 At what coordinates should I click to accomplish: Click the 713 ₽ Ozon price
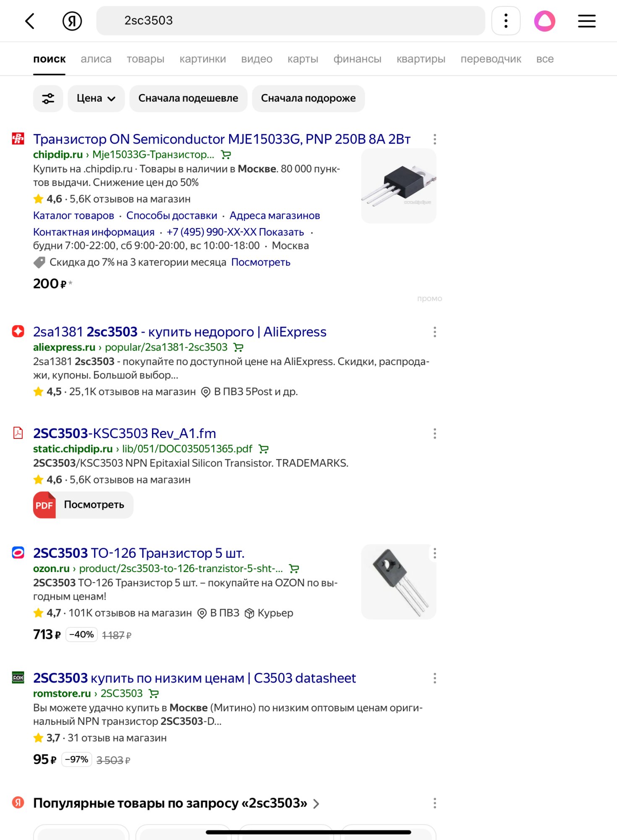pos(47,634)
